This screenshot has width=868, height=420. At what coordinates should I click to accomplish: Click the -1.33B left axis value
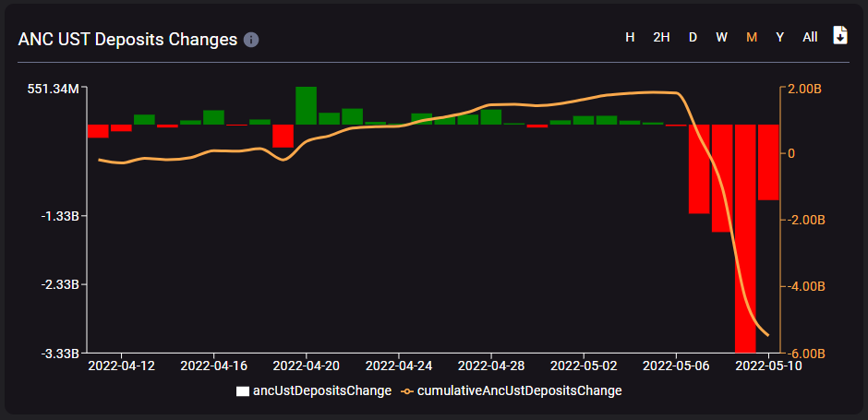click(61, 216)
